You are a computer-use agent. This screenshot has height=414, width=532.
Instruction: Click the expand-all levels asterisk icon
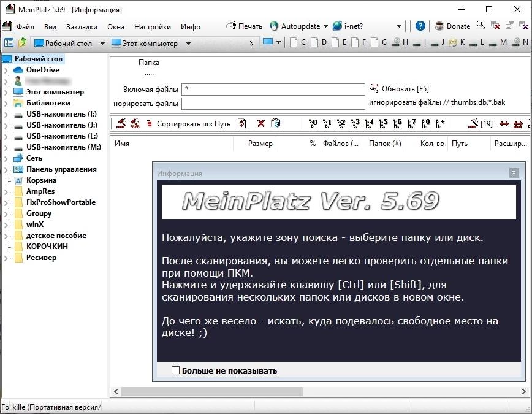(x=440, y=124)
